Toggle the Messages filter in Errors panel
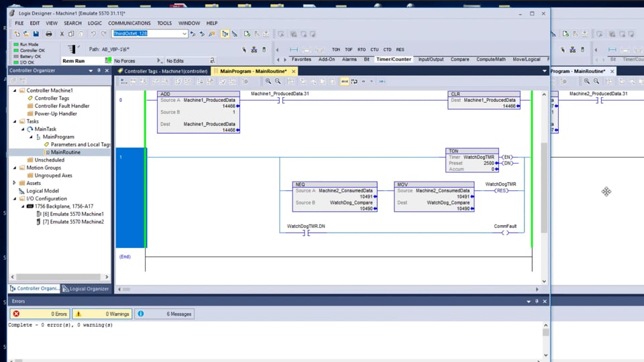This screenshot has height=362, width=644. tap(164, 314)
